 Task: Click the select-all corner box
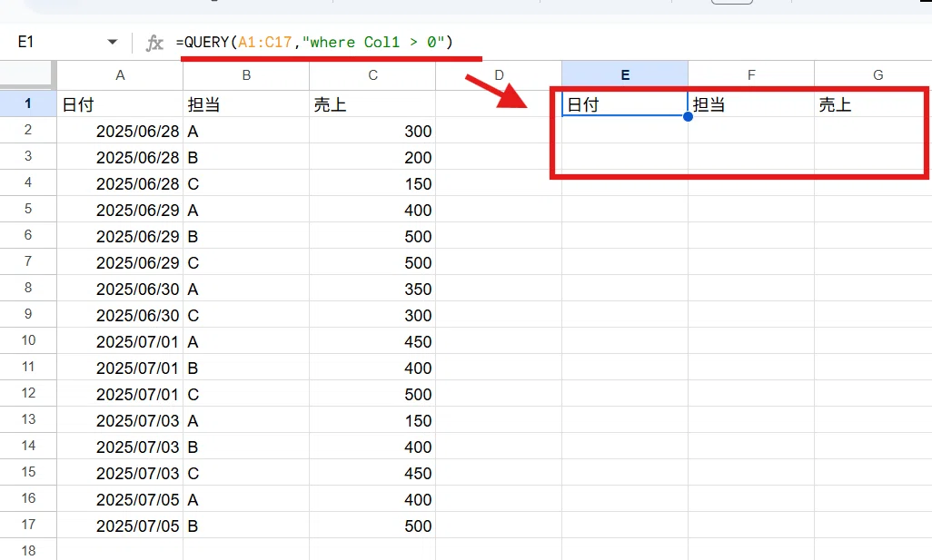[x=26, y=74]
